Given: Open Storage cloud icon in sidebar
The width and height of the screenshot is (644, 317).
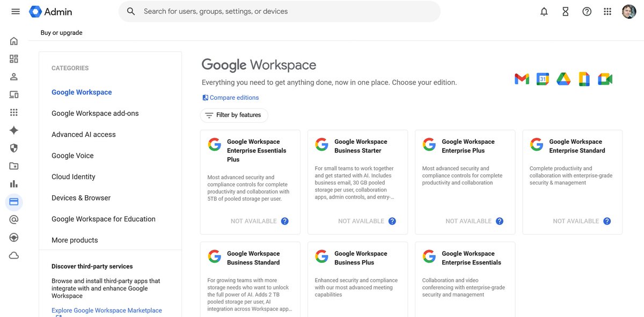Looking at the screenshot, I should click(14, 255).
